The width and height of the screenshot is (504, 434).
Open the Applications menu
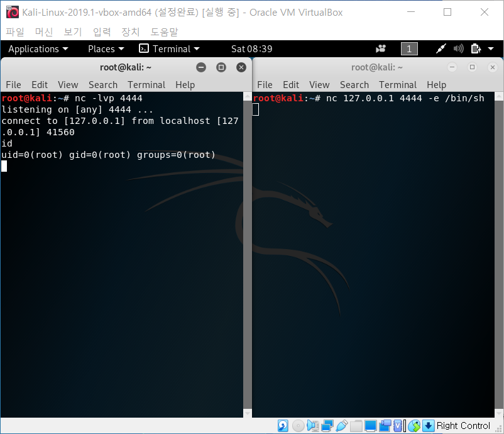(x=38, y=49)
